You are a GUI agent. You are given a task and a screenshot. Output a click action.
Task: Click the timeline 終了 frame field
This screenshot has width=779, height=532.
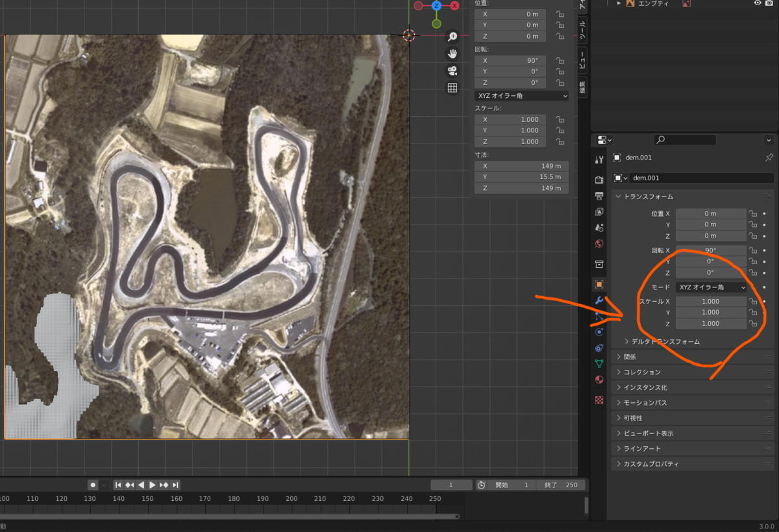561,485
